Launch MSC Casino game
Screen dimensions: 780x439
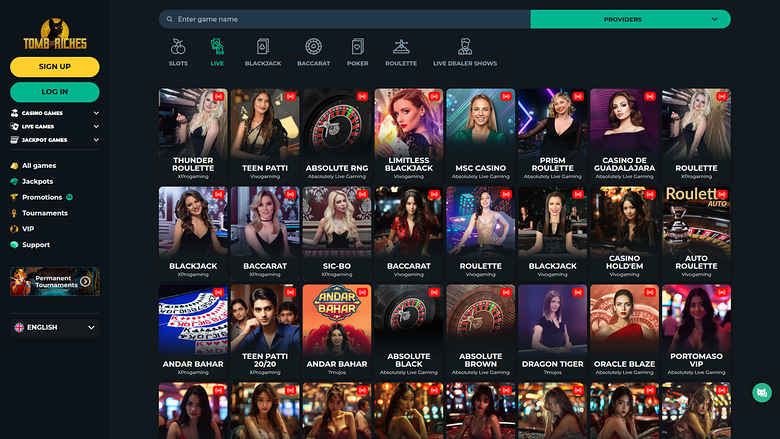[x=481, y=135]
